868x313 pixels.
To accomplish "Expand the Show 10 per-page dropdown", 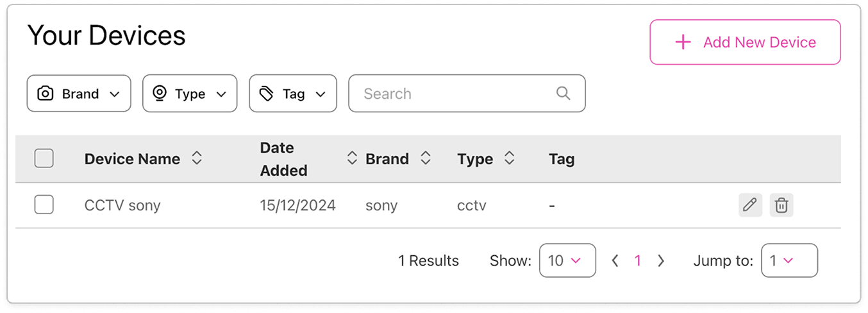I will tap(567, 260).
